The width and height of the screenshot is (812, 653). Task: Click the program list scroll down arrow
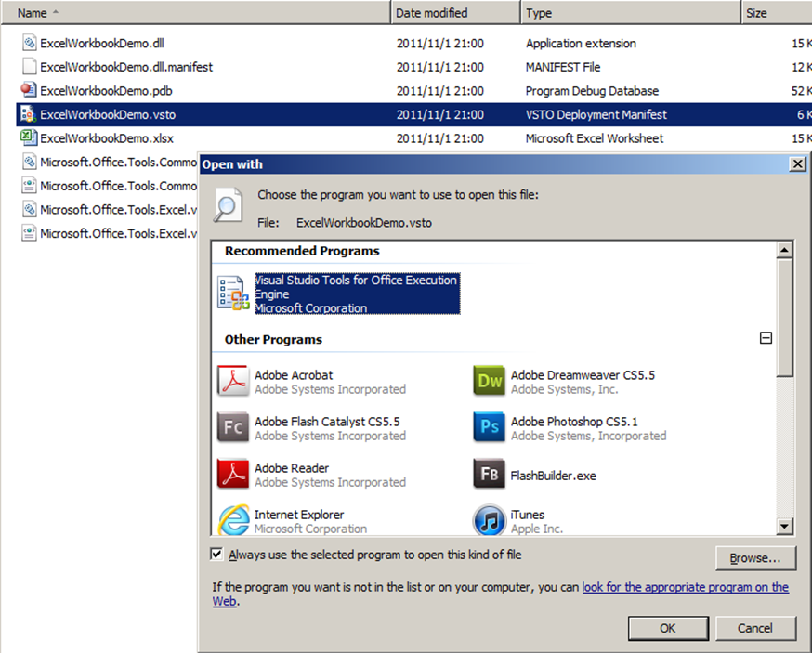[x=784, y=527]
